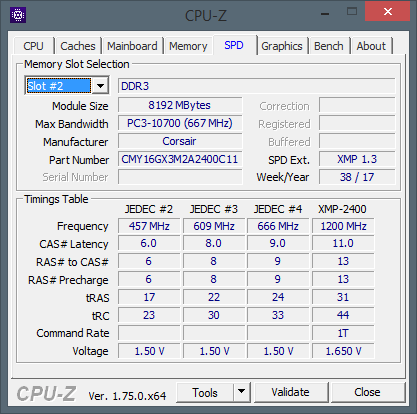Screen dimensions: 417x414
Task: Click the Ver. 1.75.0.x64 version text
Action: coord(127,396)
